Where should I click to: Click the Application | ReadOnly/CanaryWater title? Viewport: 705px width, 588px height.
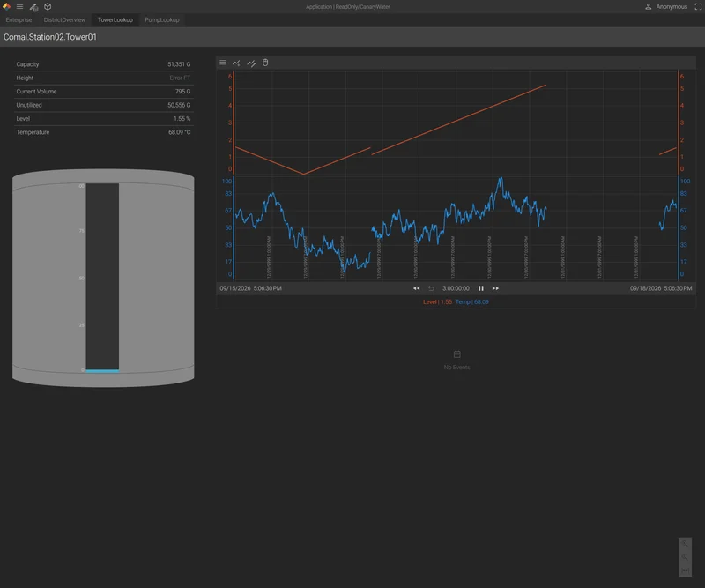pos(347,7)
